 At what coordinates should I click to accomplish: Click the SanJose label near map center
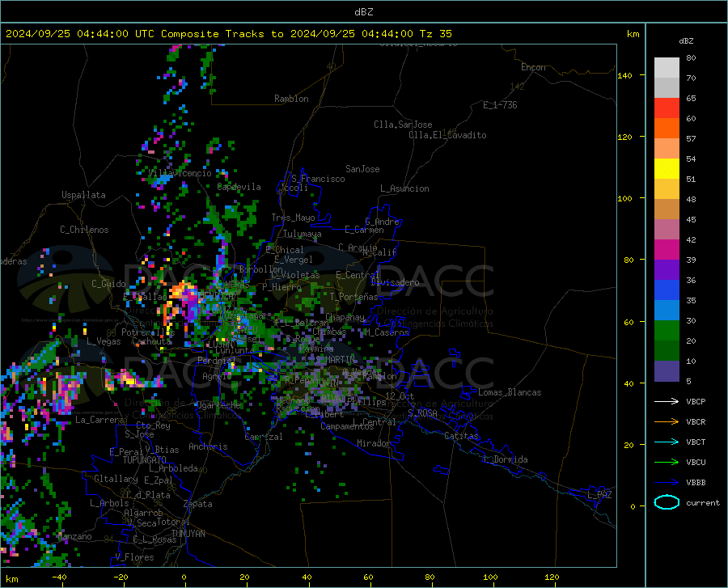pyautogui.click(x=362, y=169)
